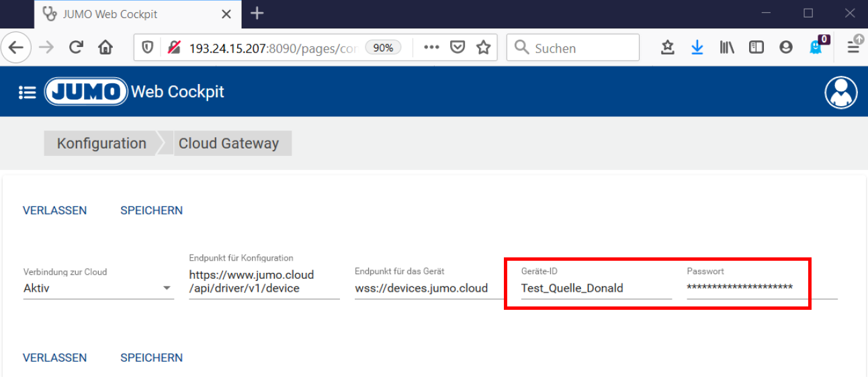Viewport: 868px width, 377px height.
Task: Open a new browser tab
Action: tap(257, 13)
